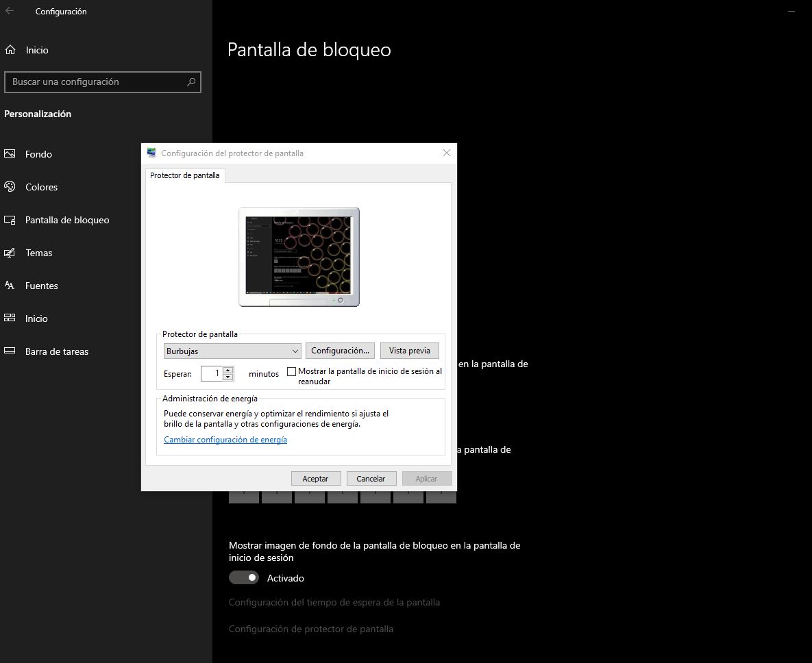Increase wait minutes with up arrow
The width and height of the screenshot is (812, 663).
click(x=228, y=370)
